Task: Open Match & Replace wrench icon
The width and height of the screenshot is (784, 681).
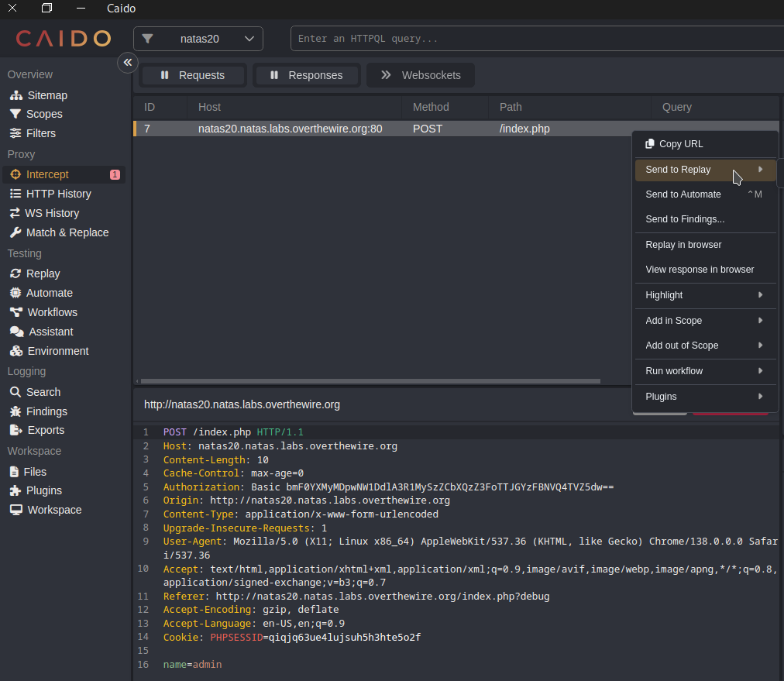Action: [x=15, y=232]
